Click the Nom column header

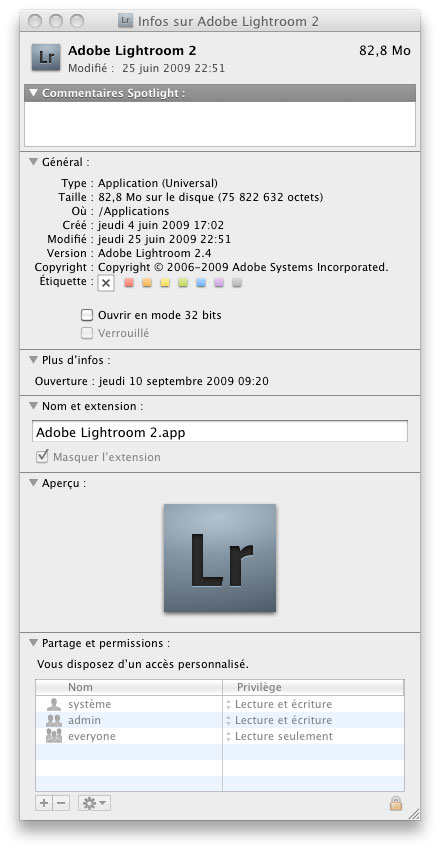point(129,687)
